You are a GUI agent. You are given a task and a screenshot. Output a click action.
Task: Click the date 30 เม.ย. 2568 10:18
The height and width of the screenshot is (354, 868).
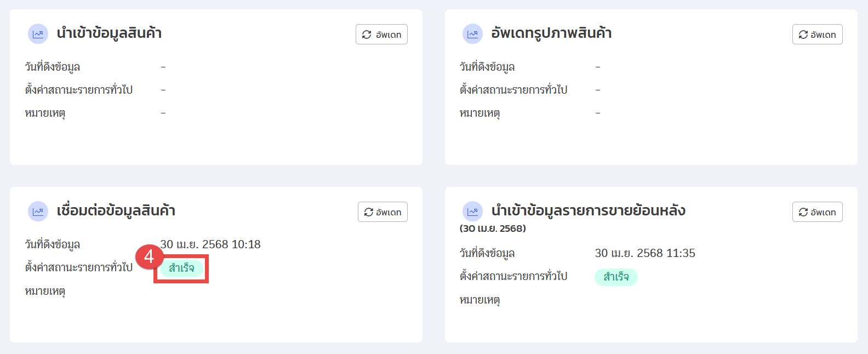(210, 244)
